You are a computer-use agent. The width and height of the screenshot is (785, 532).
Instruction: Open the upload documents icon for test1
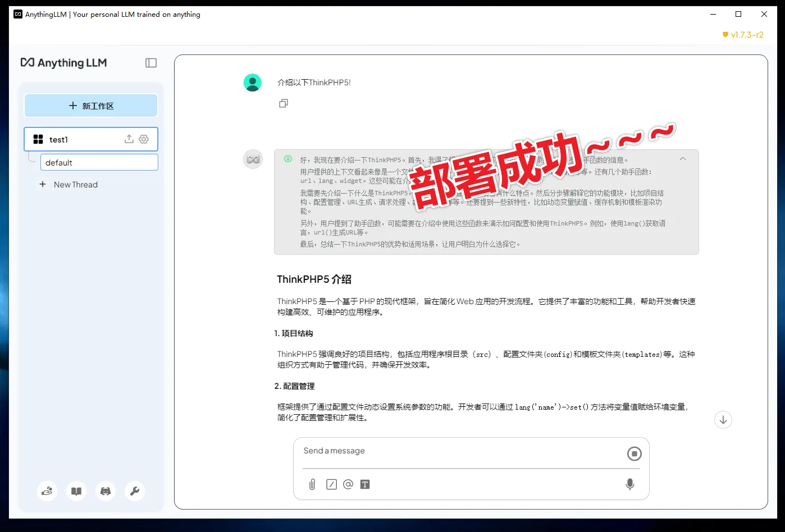tap(129, 139)
